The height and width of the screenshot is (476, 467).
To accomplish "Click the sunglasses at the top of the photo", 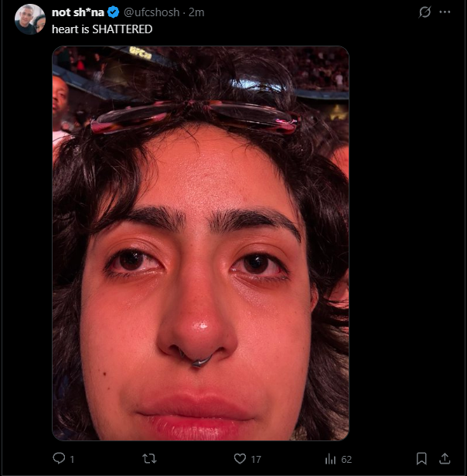I will (195, 117).
